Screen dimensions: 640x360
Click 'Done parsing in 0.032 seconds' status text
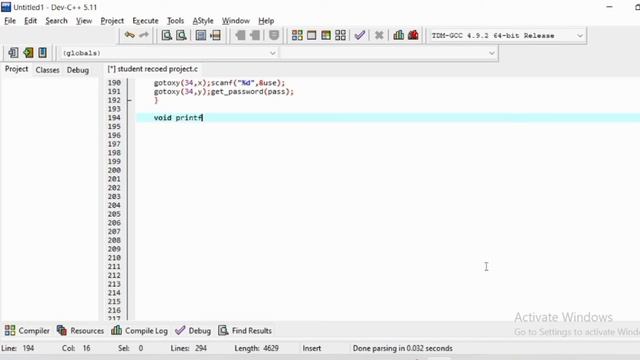(402, 348)
